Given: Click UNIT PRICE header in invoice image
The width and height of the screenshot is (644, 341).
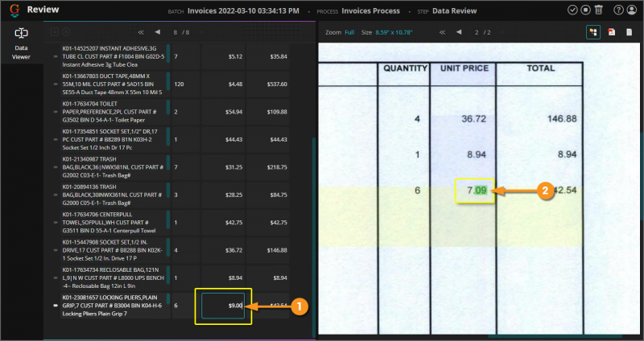Looking at the screenshot, I should point(464,68).
